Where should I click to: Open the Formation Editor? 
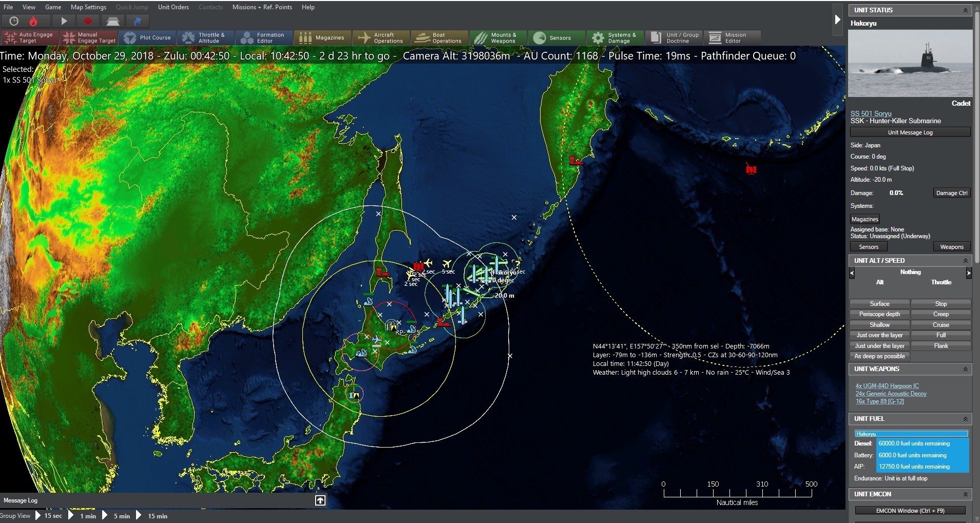coord(263,37)
